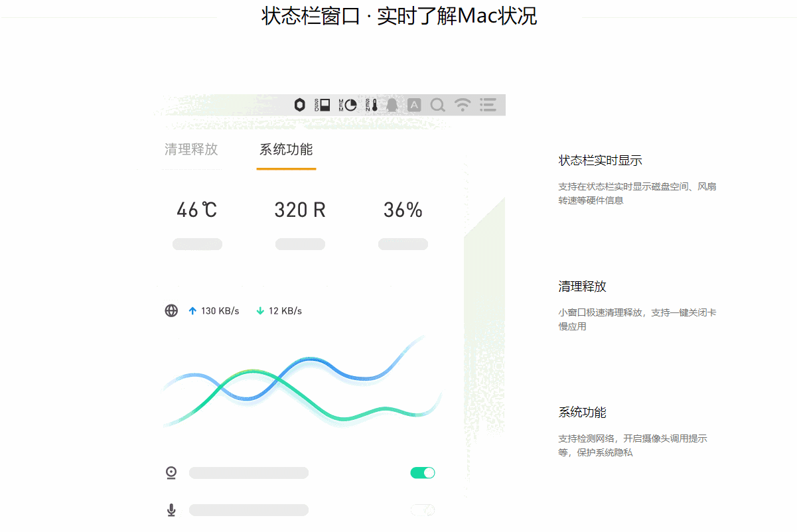
Task: Click the 46℃ temperature reading
Action: coord(196,210)
